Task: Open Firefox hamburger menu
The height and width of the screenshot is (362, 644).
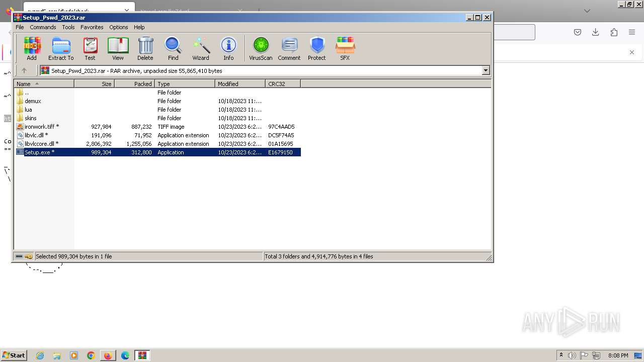Action: pyautogui.click(x=632, y=32)
